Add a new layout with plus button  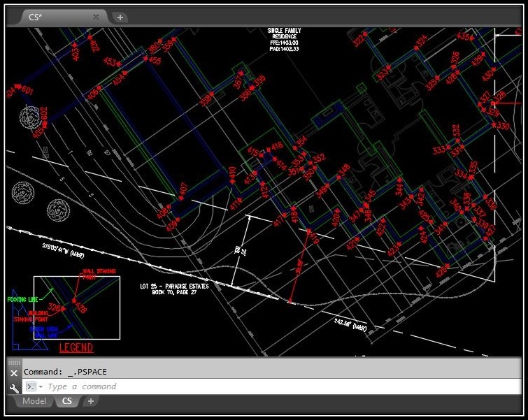coord(91,401)
